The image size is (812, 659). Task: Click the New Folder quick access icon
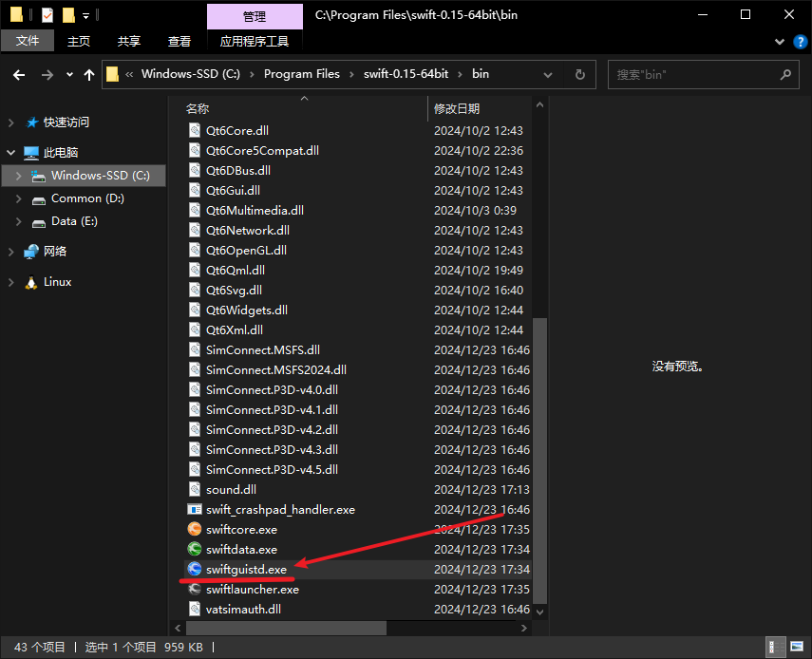pyautogui.click(x=68, y=15)
